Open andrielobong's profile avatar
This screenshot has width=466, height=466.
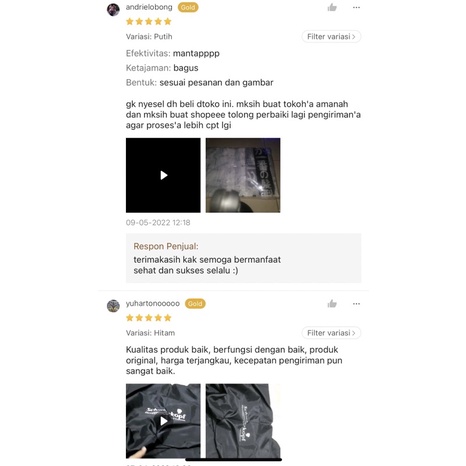pyautogui.click(x=113, y=9)
